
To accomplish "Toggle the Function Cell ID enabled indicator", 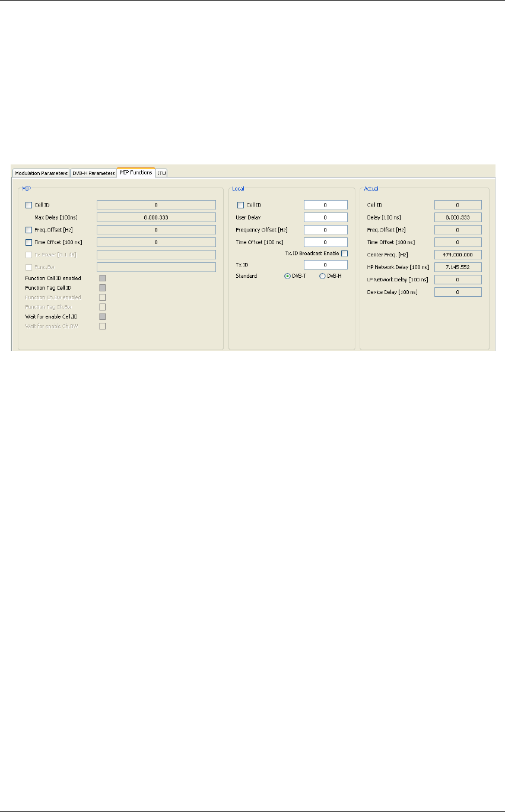I will click(x=102, y=278).
